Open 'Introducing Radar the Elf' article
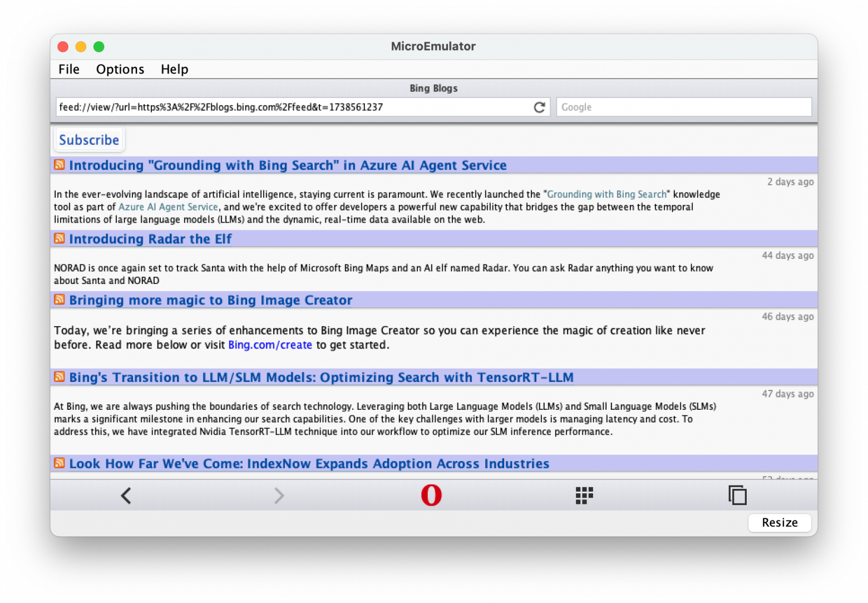Viewport: 868px width, 603px height. pyautogui.click(x=150, y=239)
